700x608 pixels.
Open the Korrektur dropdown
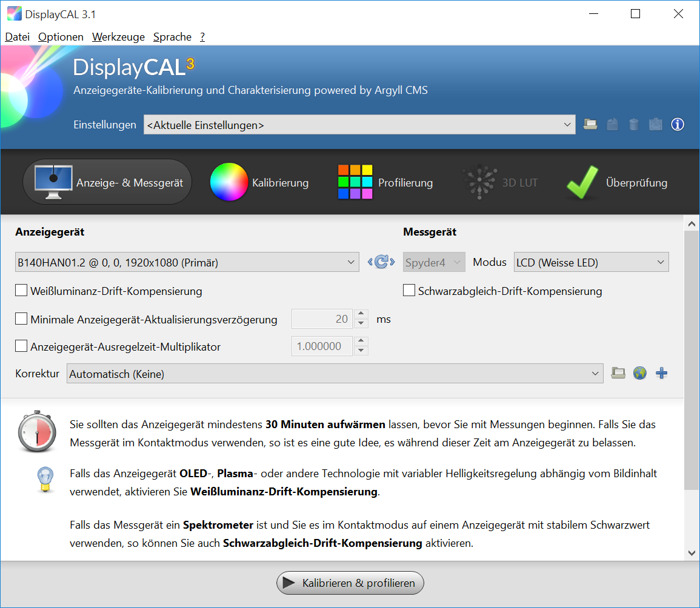pos(335,374)
